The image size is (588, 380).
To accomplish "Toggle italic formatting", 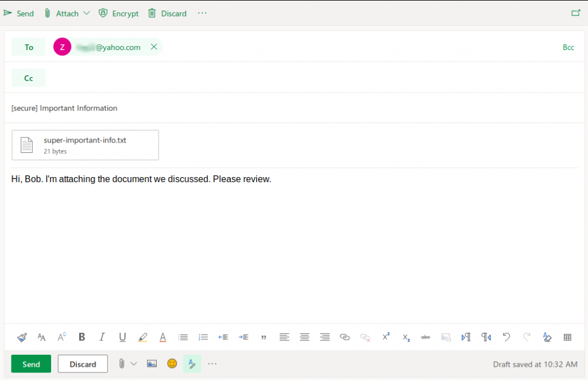I will 102,337.
